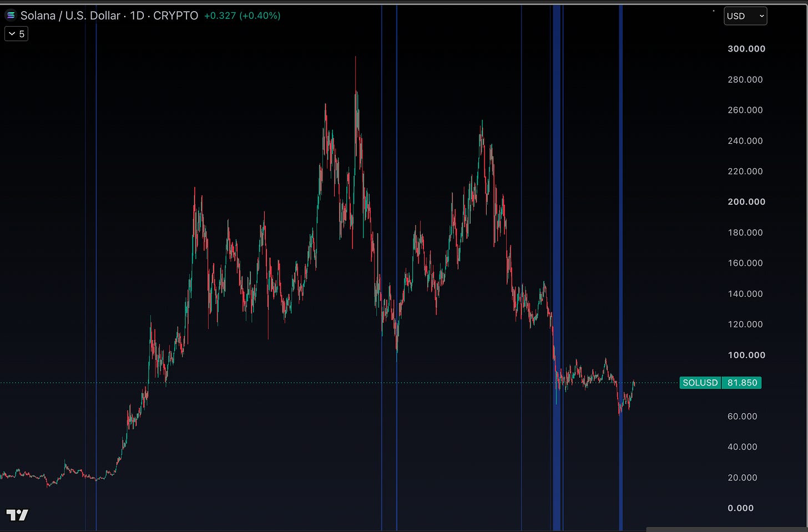
Task: Click the 240.000 price axis label
Action: [x=745, y=141]
